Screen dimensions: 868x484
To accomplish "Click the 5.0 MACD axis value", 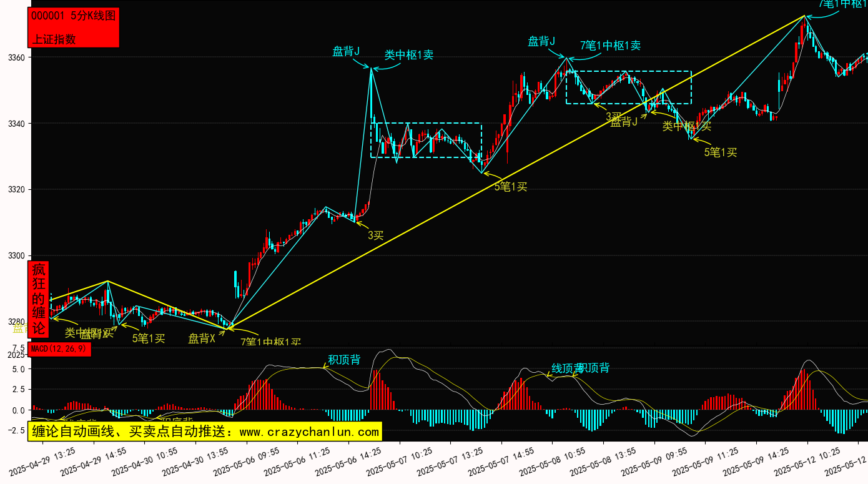I will 19,369.
